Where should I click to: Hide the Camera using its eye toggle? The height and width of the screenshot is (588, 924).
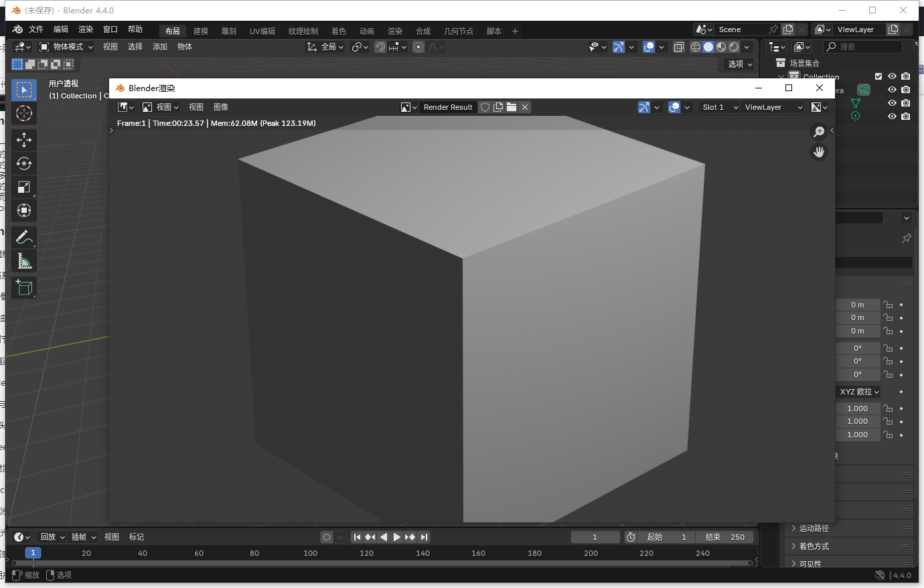(x=891, y=90)
